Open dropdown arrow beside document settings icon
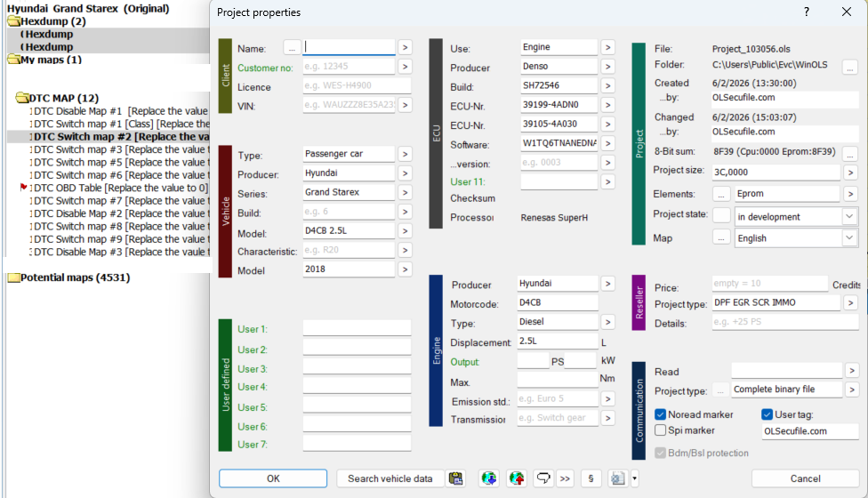Screen dimensions: 868x498 [x=634, y=478]
